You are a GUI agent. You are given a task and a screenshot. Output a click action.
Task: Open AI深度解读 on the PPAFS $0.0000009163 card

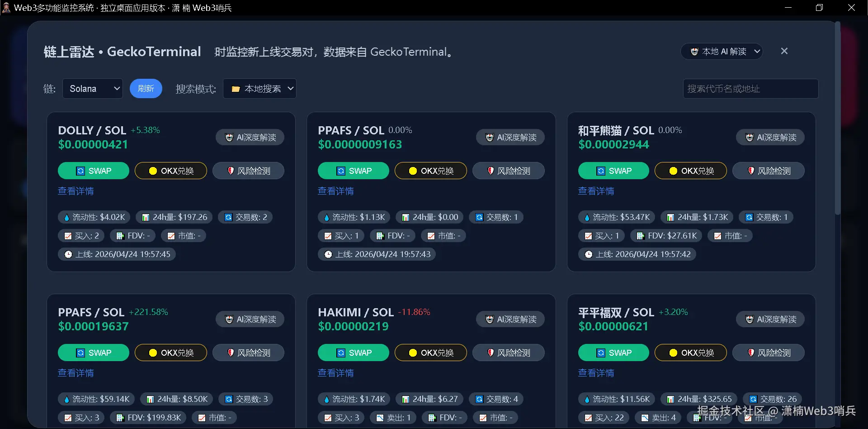[510, 138]
